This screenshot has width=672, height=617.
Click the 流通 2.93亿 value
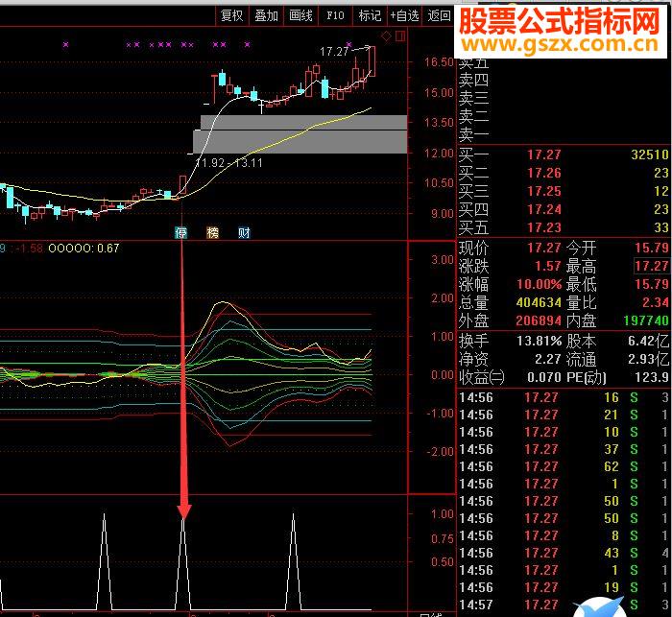click(648, 359)
